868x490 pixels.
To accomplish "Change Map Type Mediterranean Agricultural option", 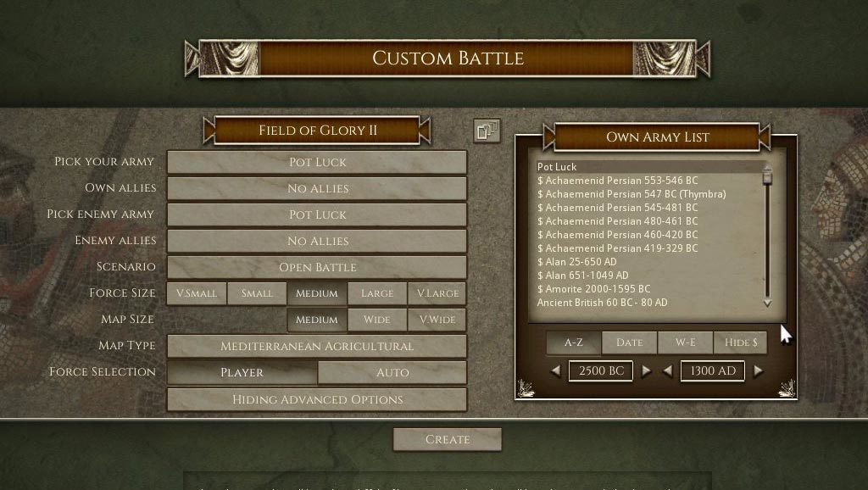I will pos(317,346).
